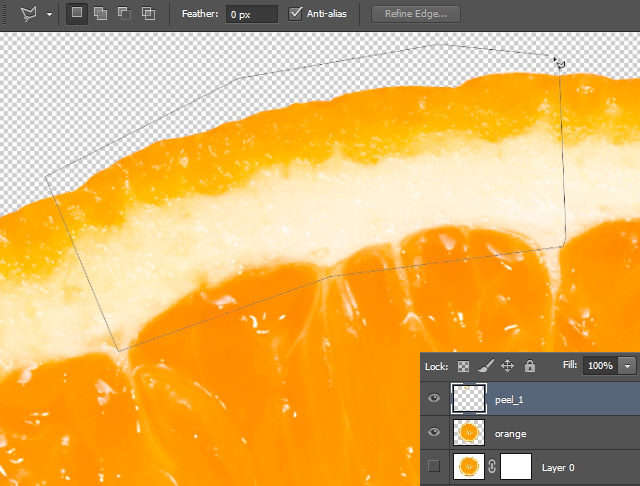The image size is (640, 486).
Task: Choose Intersect with selection mode
Action: point(149,13)
